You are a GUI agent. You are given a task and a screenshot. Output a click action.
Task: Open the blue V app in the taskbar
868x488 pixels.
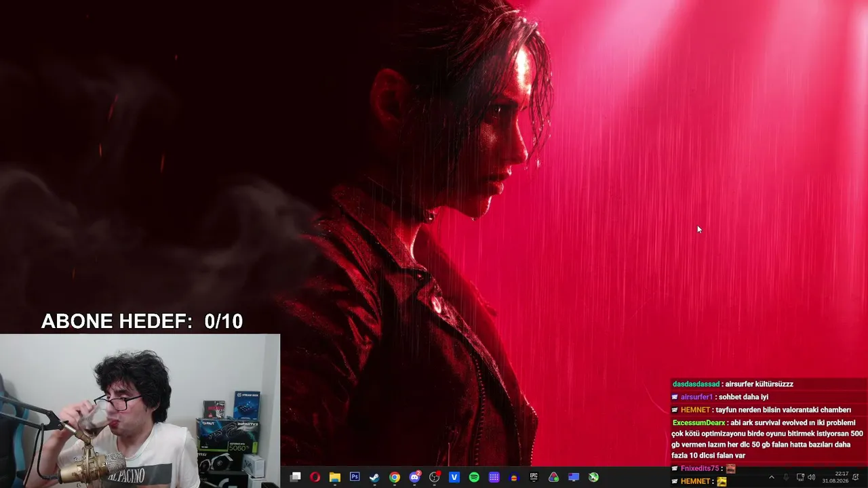tap(454, 477)
